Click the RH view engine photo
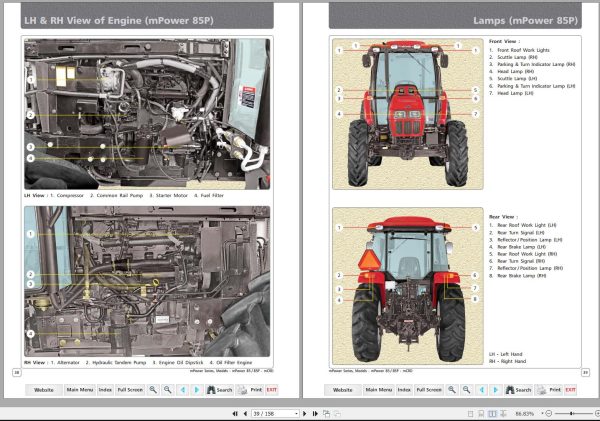 [x=147, y=281]
